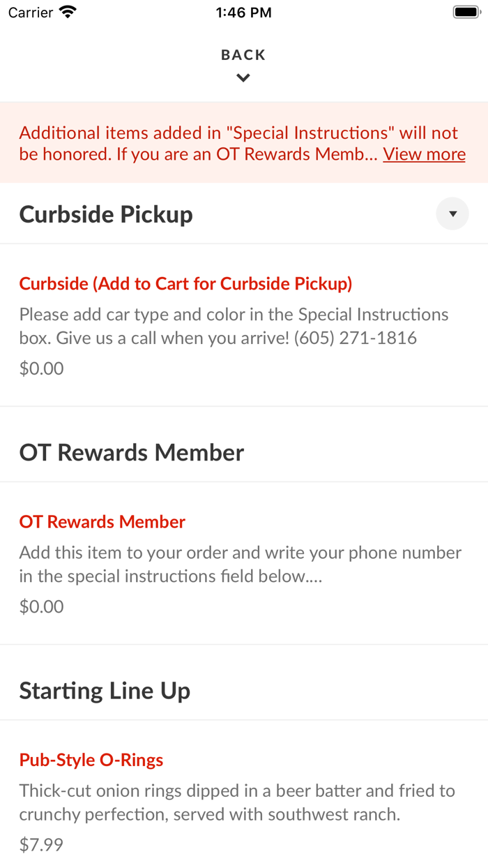
Task: Tap the BACK label at top
Action: click(243, 55)
